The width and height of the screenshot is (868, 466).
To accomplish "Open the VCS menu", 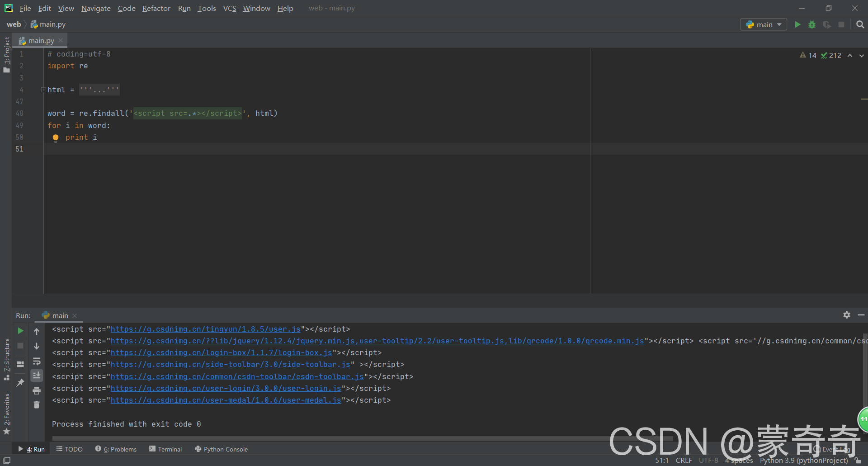I will pos(230,8).
